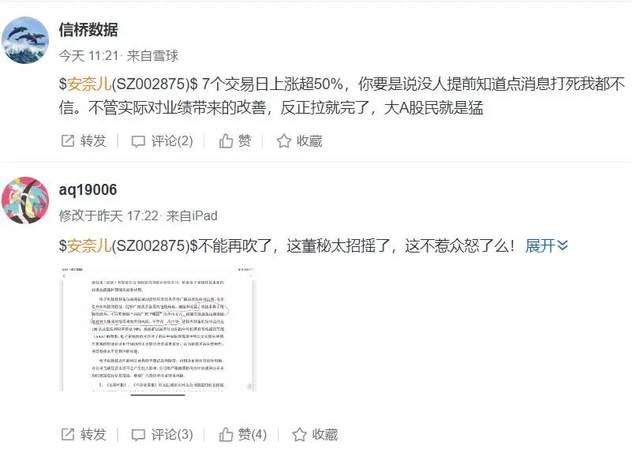The image size is (640, 453).
Task: Open the attached document screenshot thumbnail
Action: [x=158, y=330]
